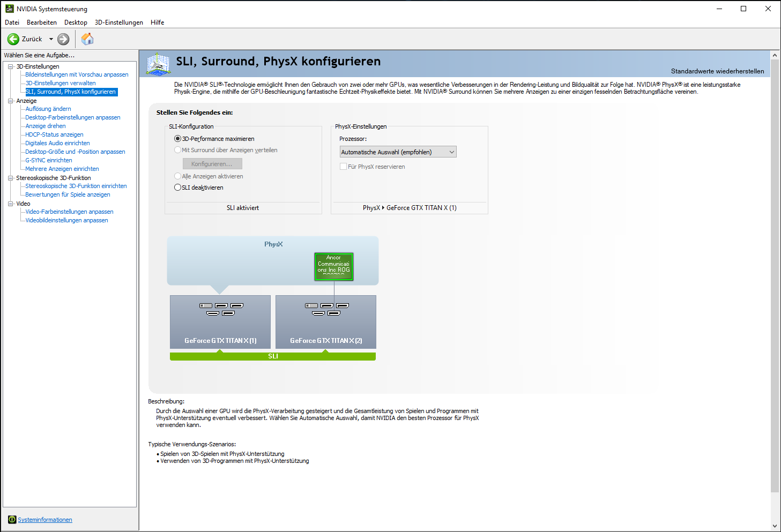Maximize the NVIDIA Systemsteuerung window
This screenshot has height=532, width=781.
(743, 9)
